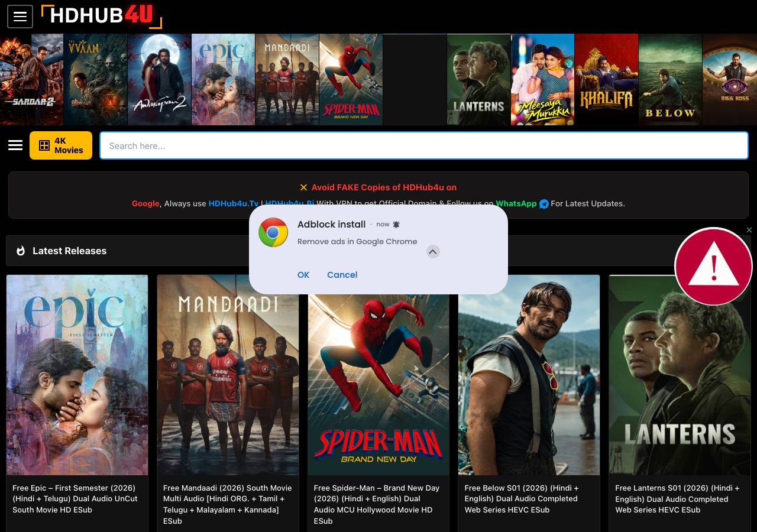Click the Telegram icon in the notice
The width and height of the screenshot is (757, 532).
click(544, 204)
